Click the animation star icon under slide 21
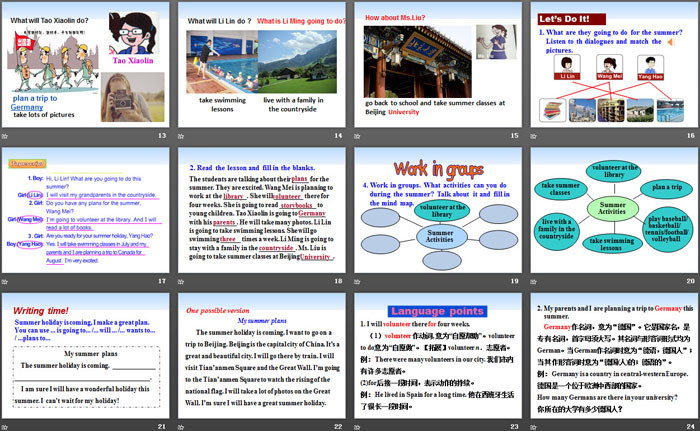Image resolution: width=700 pixels, height=431 pixels. 5,427
